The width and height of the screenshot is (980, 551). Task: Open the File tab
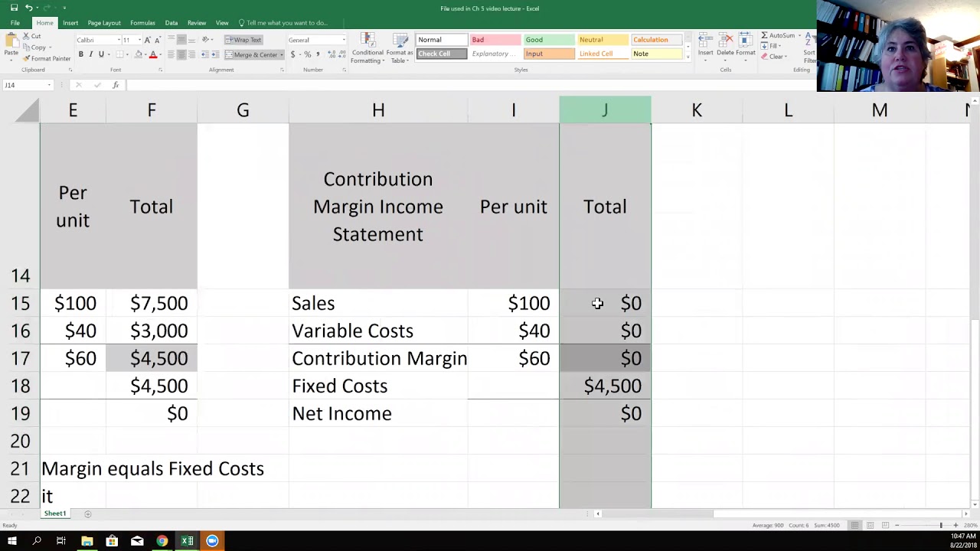coord(15,23)
